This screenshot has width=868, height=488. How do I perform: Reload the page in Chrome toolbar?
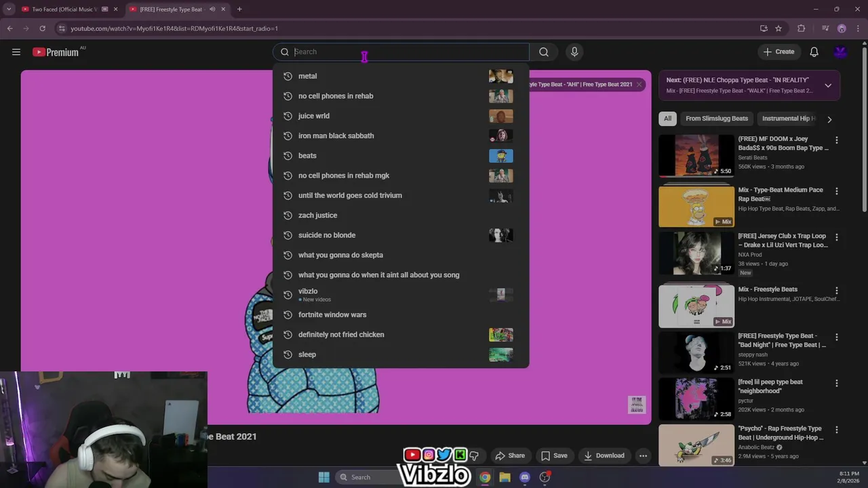42,28
